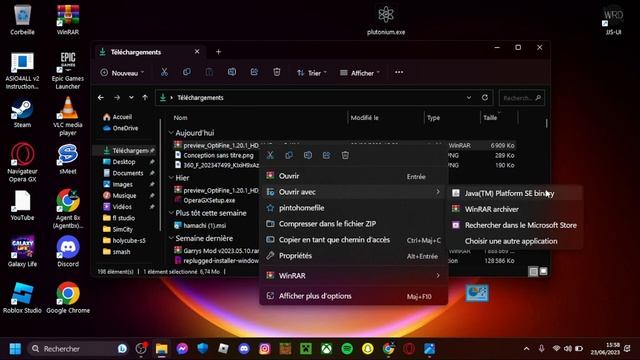The height and width of the screenshot is (360, 640).
Task: Select the Roblox Studio desktop icon
Action: point(22,298)
